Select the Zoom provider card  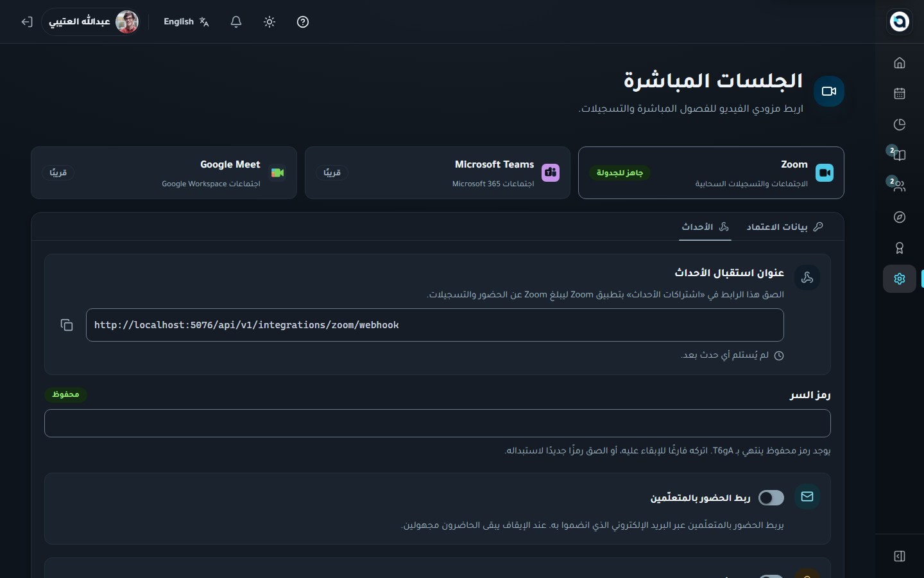tap(711, 173)
